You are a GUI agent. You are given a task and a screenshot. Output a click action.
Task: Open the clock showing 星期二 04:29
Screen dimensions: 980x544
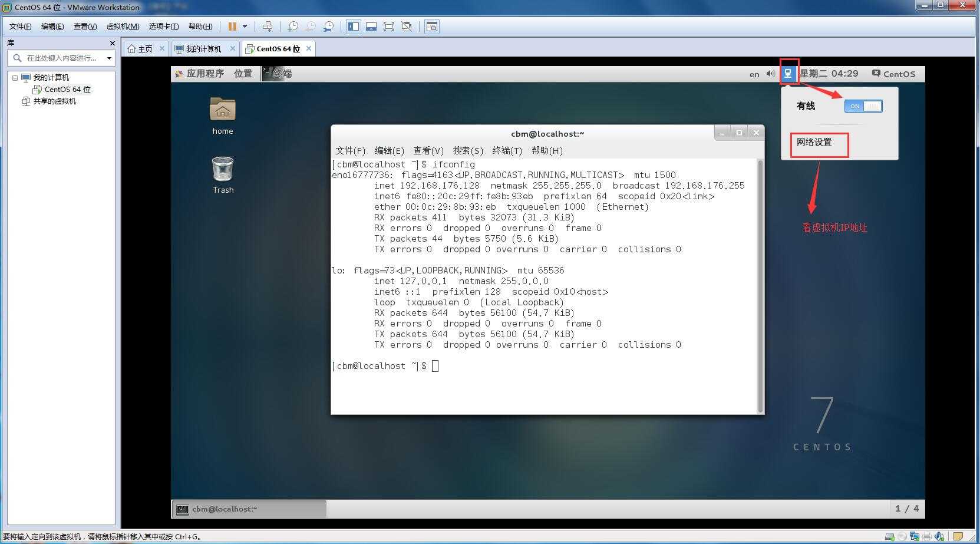pos(829,74)
